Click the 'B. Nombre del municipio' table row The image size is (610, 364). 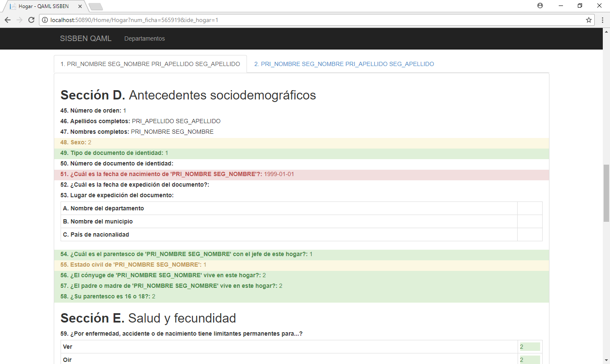click(x=302, y=221)
